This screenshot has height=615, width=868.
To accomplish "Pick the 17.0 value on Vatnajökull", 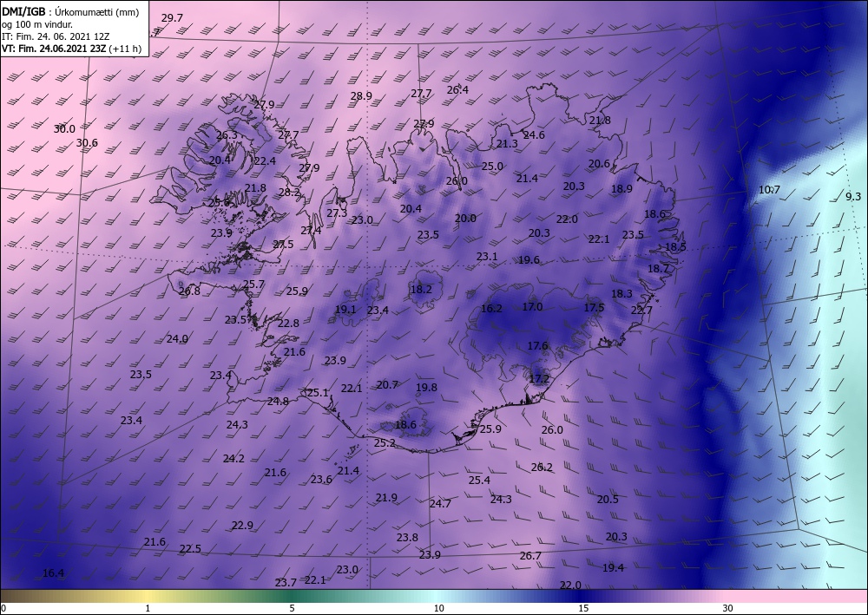I will tap(533, 307).
